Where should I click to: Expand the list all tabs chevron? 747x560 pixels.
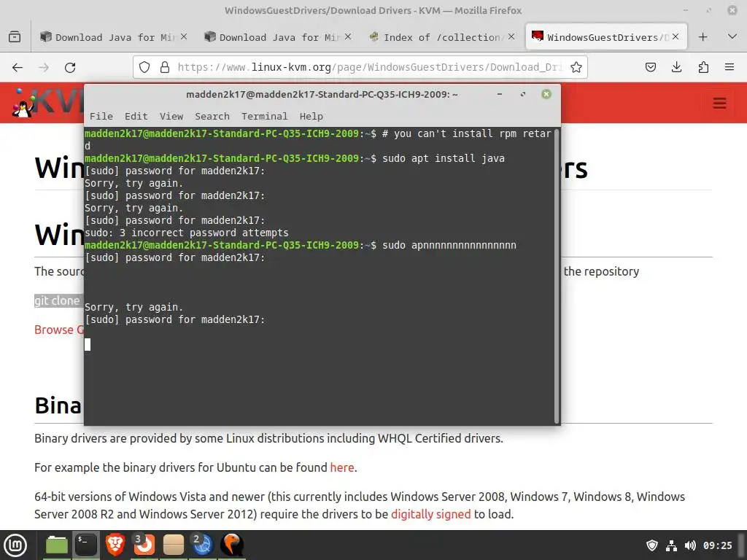732,36
